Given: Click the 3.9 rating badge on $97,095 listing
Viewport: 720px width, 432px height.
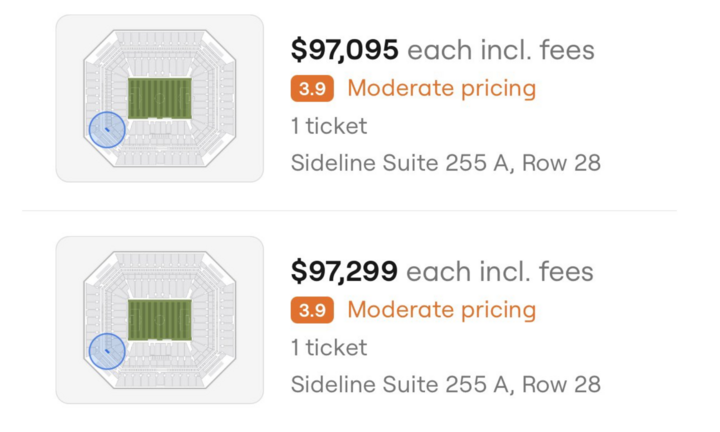Looking at the screenshot, I should [312, 89].
